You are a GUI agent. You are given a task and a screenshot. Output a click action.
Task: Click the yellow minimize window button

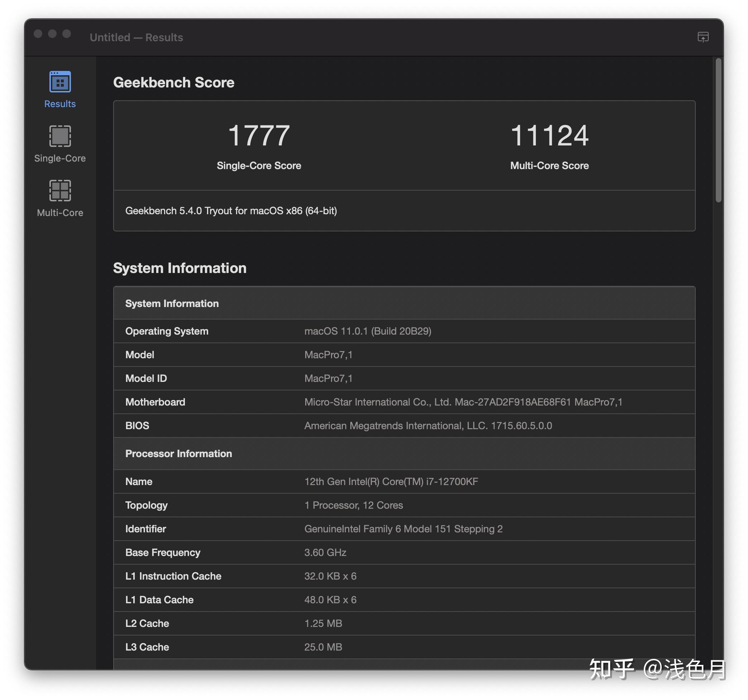[x=52, y=34]
